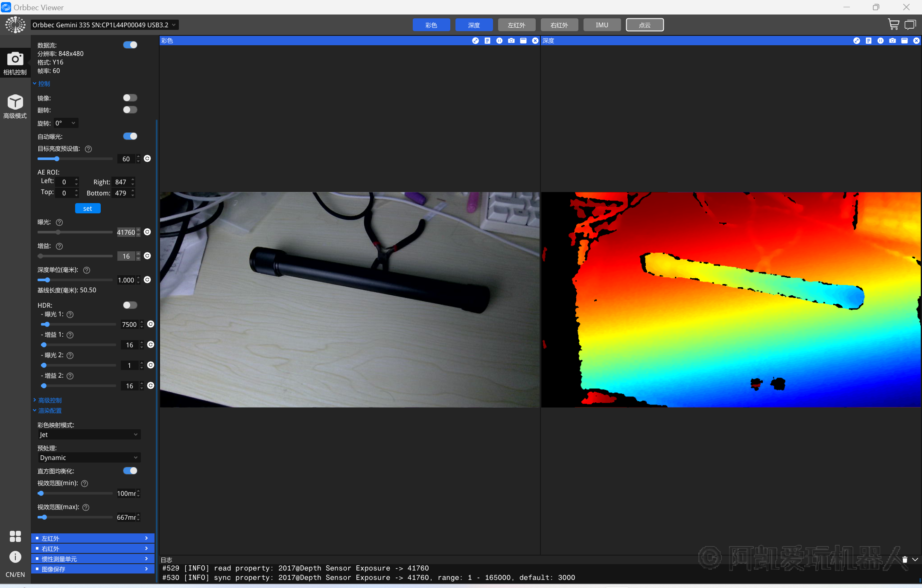This screenshot has width=922, height=588.
Task: Reset 曝光 exposure value to default
Action: click(147, 232)
